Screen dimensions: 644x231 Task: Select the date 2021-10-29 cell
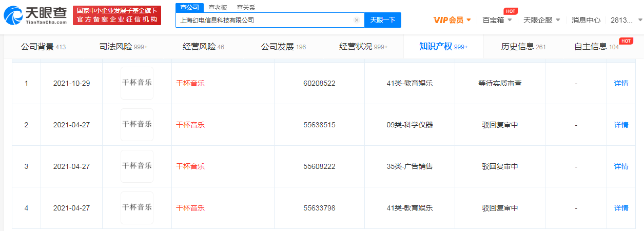(71, 83)
